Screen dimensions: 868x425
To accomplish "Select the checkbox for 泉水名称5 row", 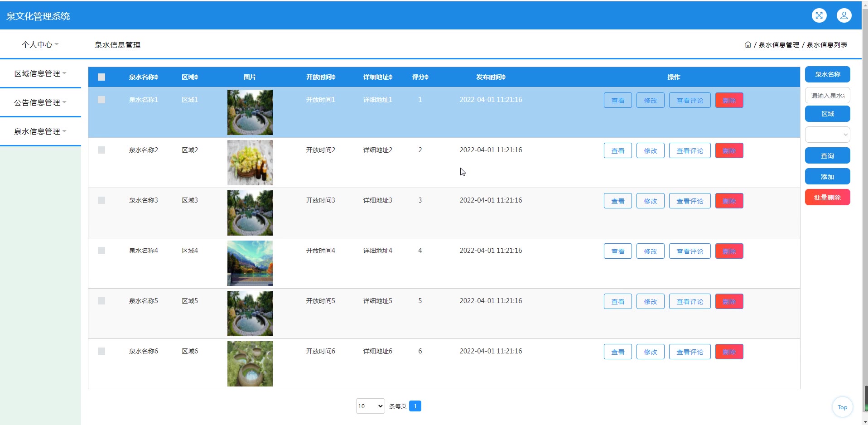I will (x=101, y=301).
